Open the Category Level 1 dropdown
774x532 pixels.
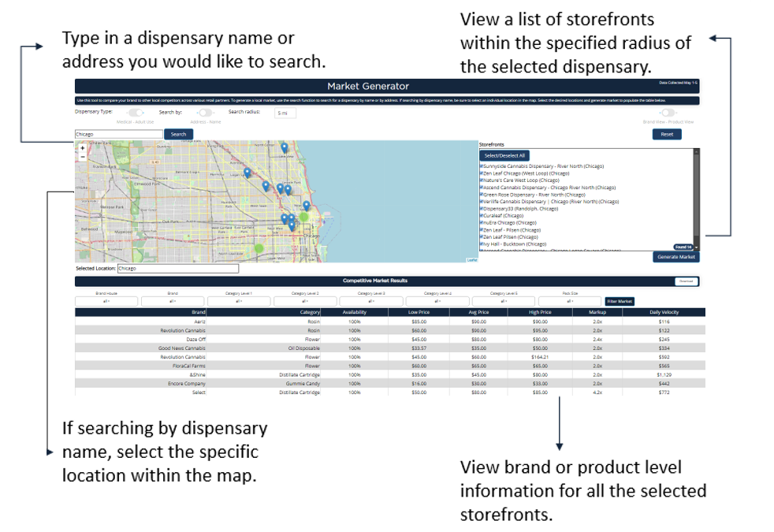click(x=238, y=301)
